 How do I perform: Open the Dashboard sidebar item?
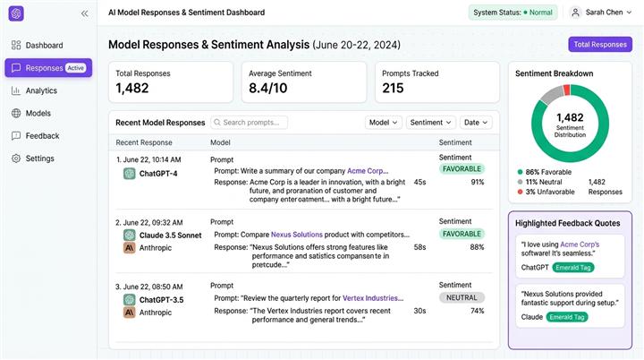[x=48, y=46]
